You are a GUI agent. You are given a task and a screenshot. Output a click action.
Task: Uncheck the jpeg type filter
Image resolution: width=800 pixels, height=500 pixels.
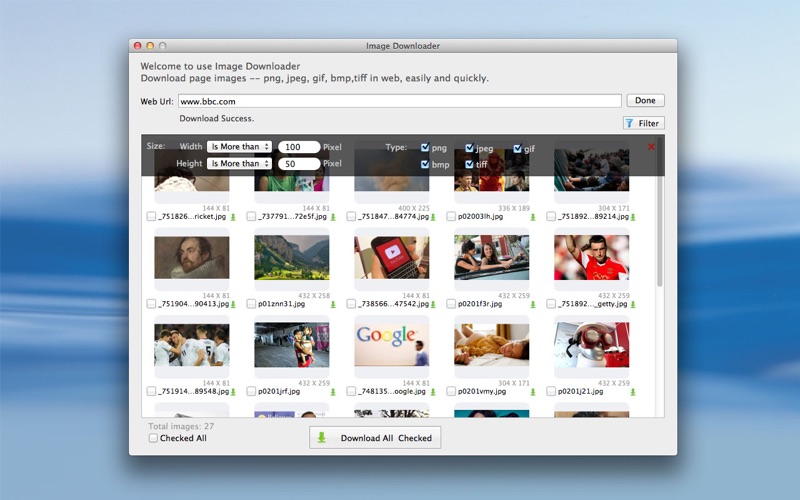[469, 148]
